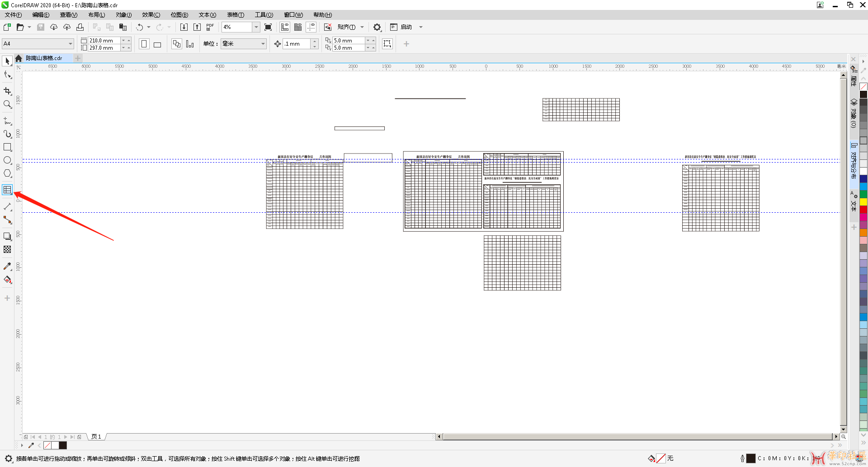Pick the Polygon tool
Image resolution: width=868 pixels, height=467 pixels.
click(7, 173)
